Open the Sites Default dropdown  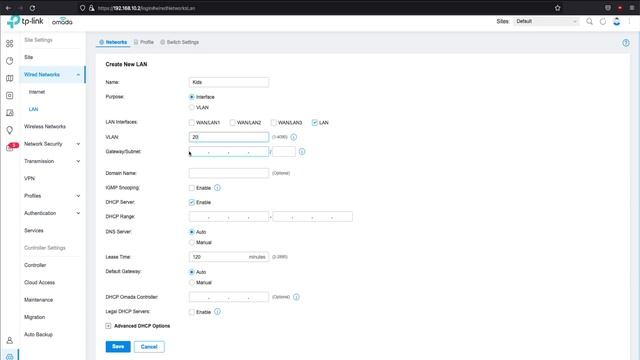pos(546,21)
